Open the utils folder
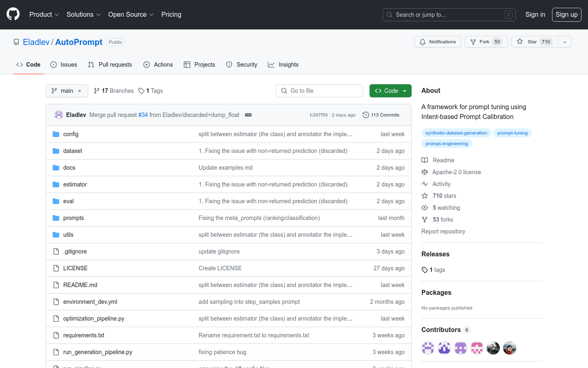 68,235
